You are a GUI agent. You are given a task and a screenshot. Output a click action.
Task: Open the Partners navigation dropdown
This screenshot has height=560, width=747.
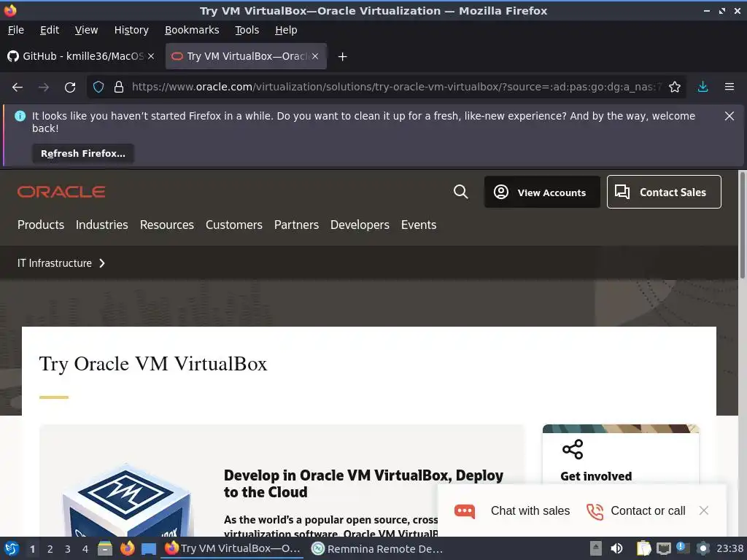(x=296, y=225)
